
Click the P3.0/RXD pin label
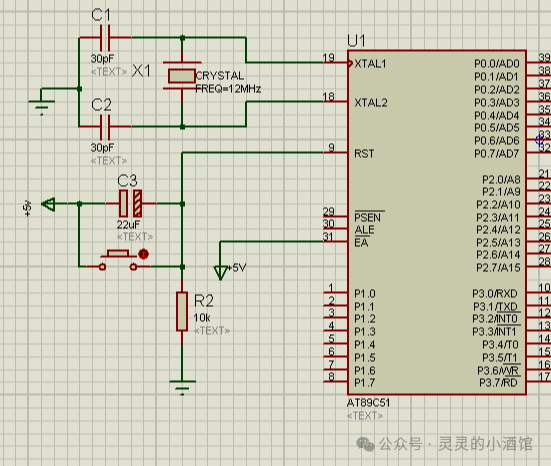click(x=495, y=293)
